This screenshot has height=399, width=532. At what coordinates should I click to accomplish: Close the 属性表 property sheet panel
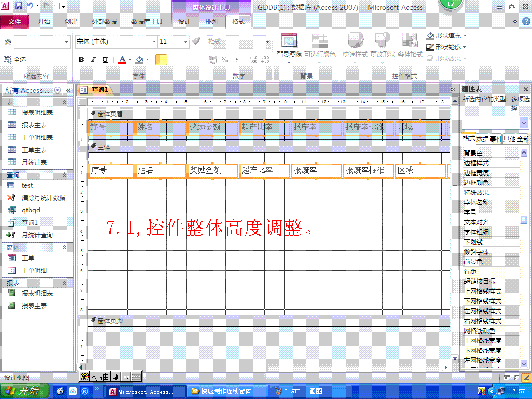526,89
